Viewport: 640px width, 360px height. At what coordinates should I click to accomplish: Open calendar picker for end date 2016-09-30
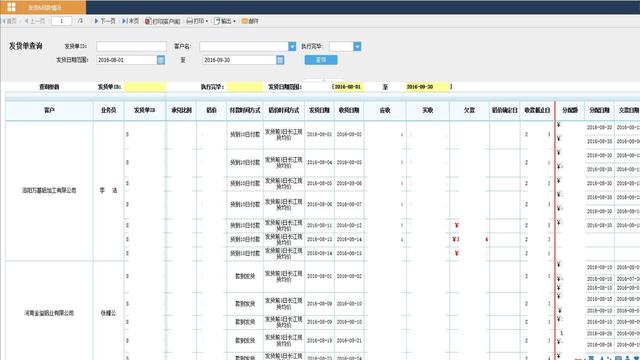coord(280,60)
